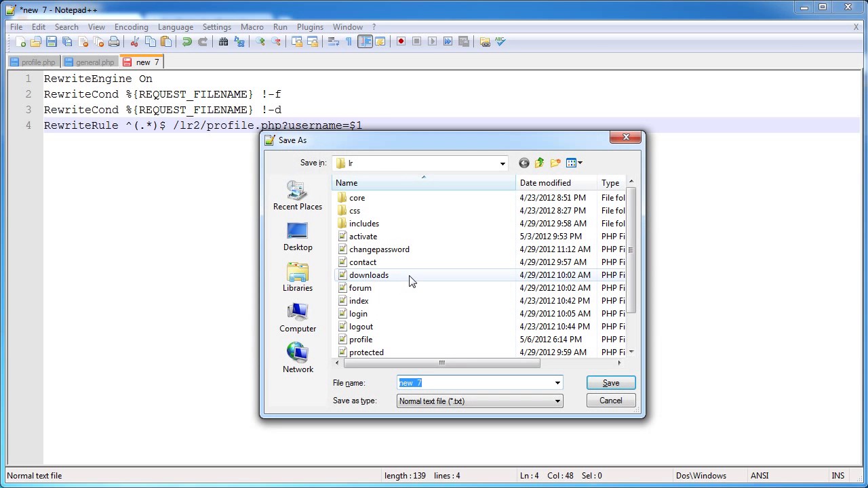
Task: Click the Create New Folder icon
Action: 556,163
